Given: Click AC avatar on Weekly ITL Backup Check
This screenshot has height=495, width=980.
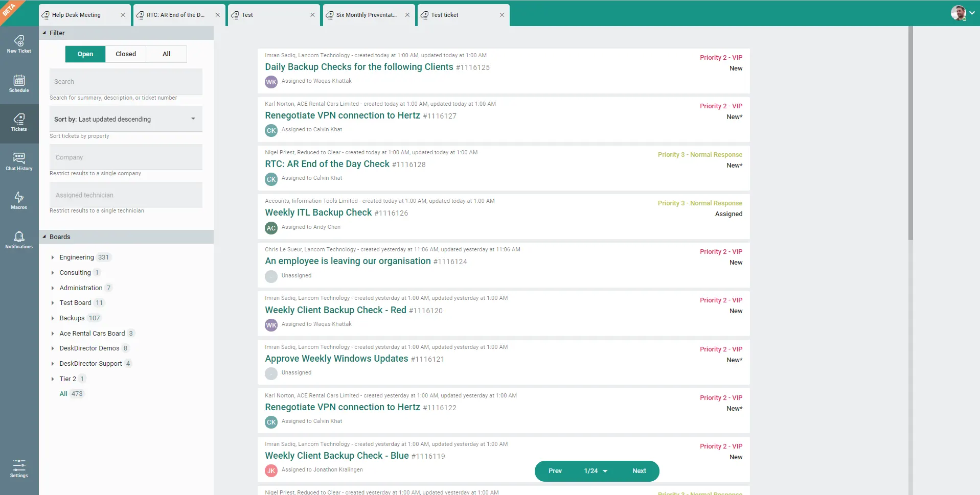Looking at the screenshot, I should pos(271,228).
